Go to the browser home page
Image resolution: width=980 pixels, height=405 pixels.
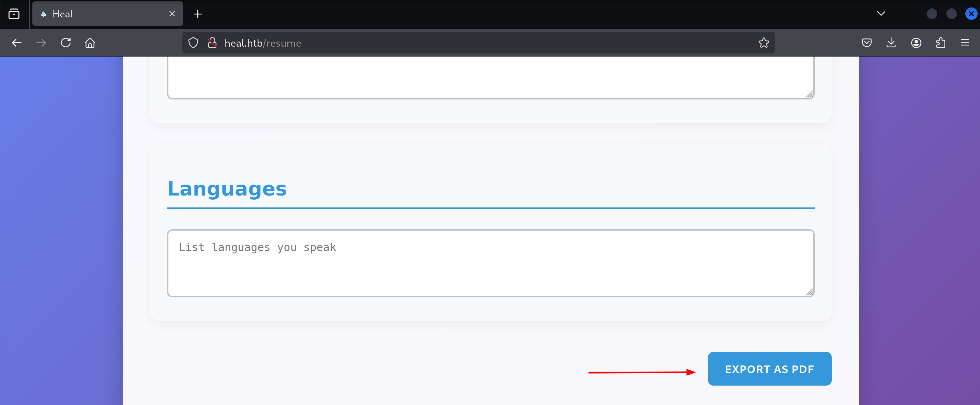click(x=90, y=43)
